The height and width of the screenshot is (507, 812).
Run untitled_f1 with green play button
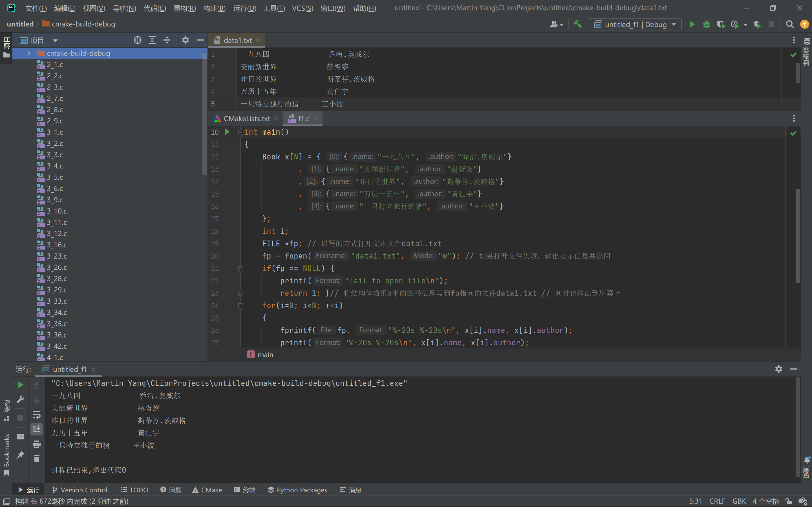click(692, 24)
